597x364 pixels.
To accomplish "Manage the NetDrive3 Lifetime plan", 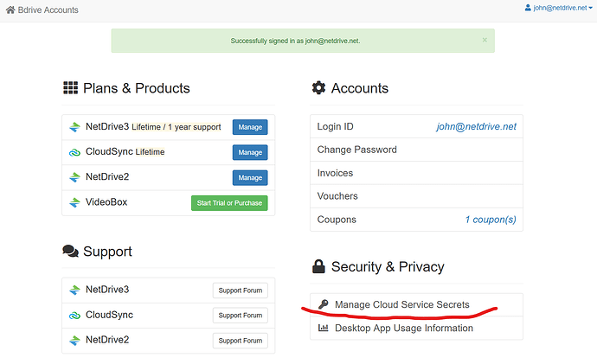I will click(x=250, y=127).
